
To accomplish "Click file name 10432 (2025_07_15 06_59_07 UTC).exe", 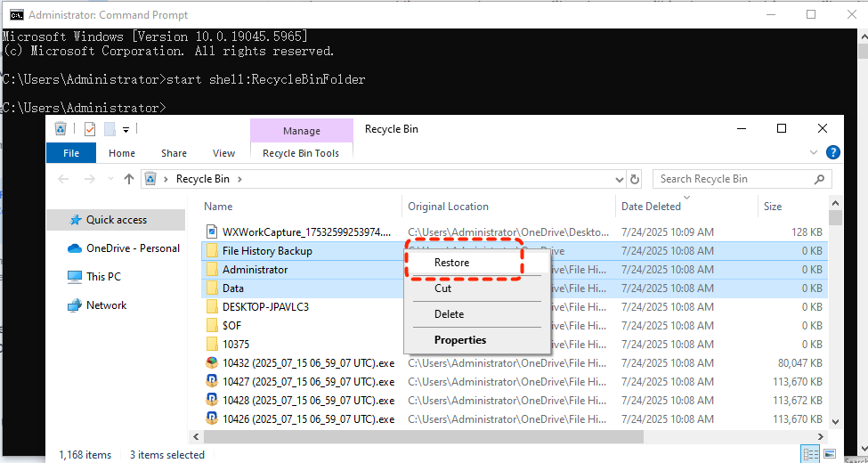I will [308, 364].
